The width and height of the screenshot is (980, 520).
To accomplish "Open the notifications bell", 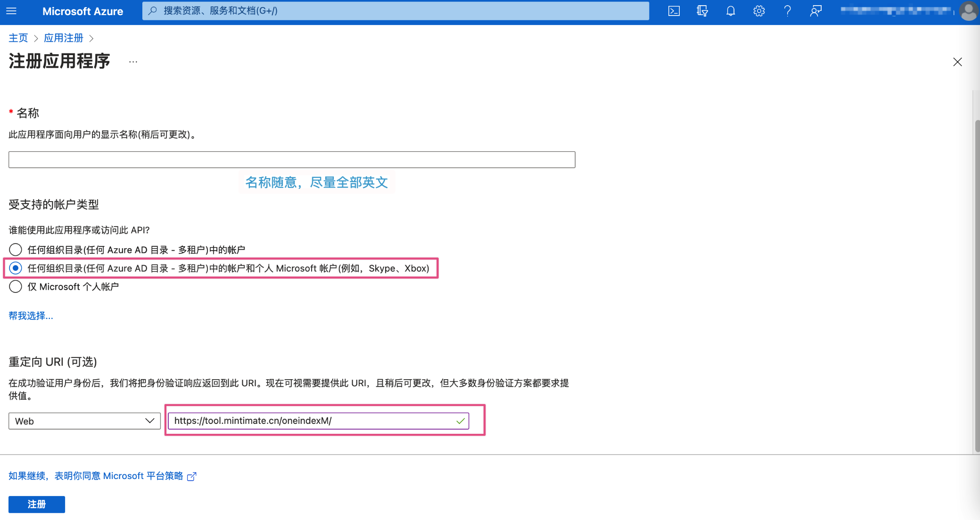I will click(x=730, y=11).
